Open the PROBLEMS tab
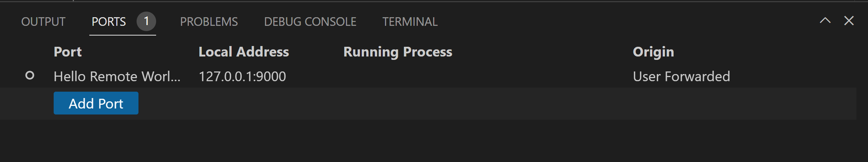Screen dimensions: 868x162 (x=209, y=22)
